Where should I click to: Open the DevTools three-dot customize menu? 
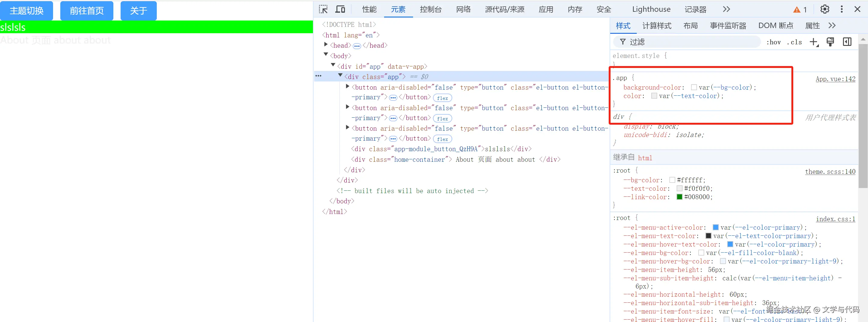click(842, 9)
